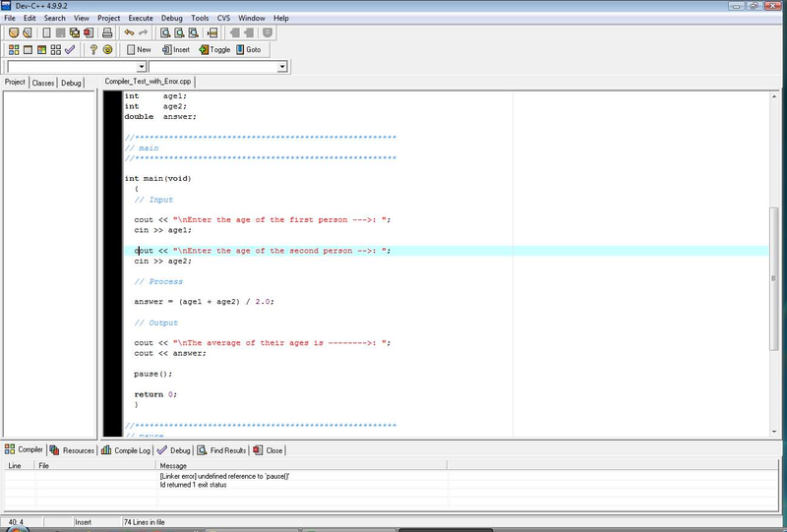This screenshot has height=532, width=787.
Task: Click the first greyed project toolbar icon
Action: coord(234,33)
